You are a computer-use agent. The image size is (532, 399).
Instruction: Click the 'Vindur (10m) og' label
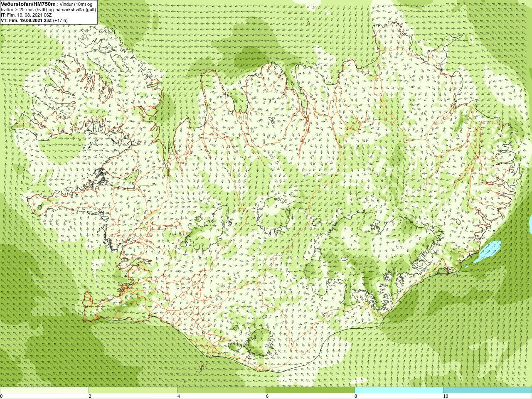76,4
